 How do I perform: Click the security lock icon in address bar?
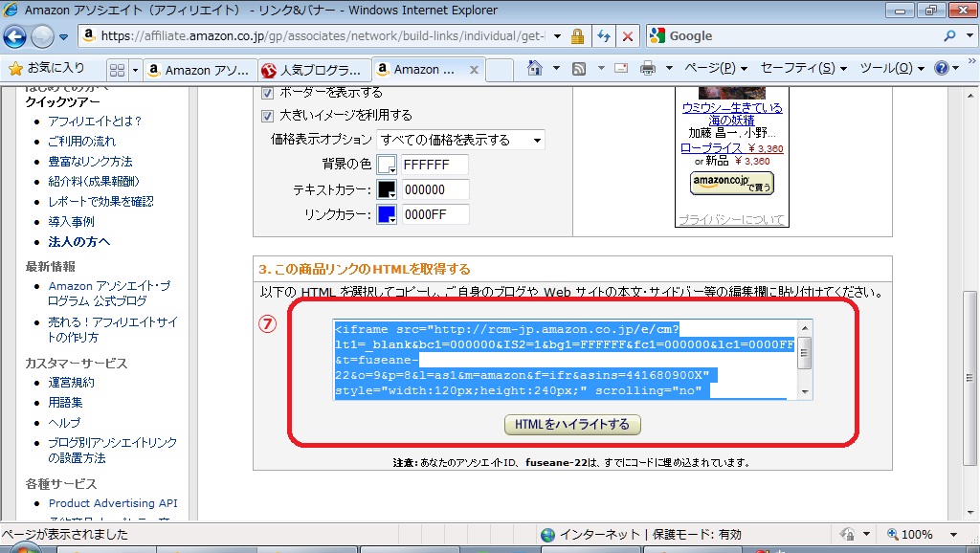click(577, 36)
